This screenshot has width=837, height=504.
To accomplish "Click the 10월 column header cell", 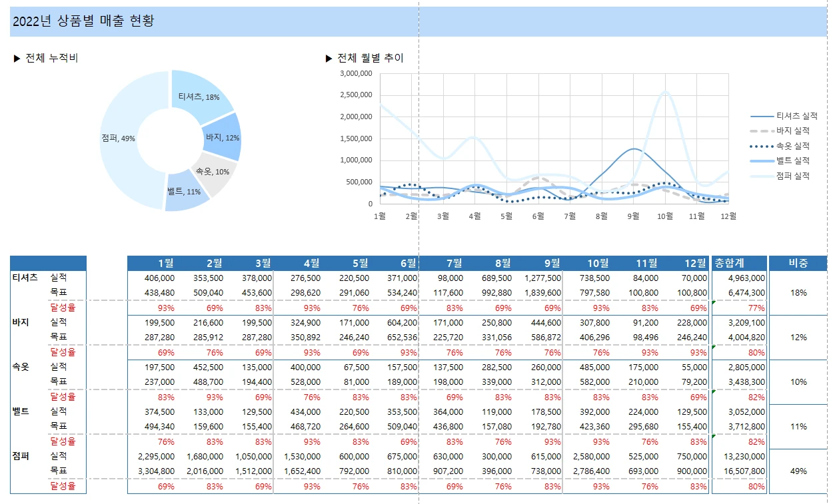I will point(587,263).
